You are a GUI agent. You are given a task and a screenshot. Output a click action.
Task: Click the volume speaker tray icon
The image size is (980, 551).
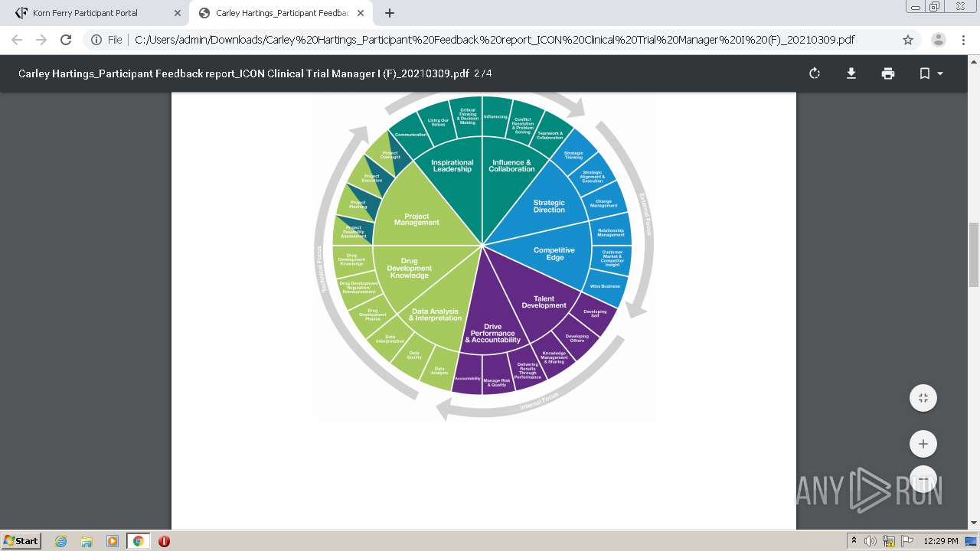[871, 541]
